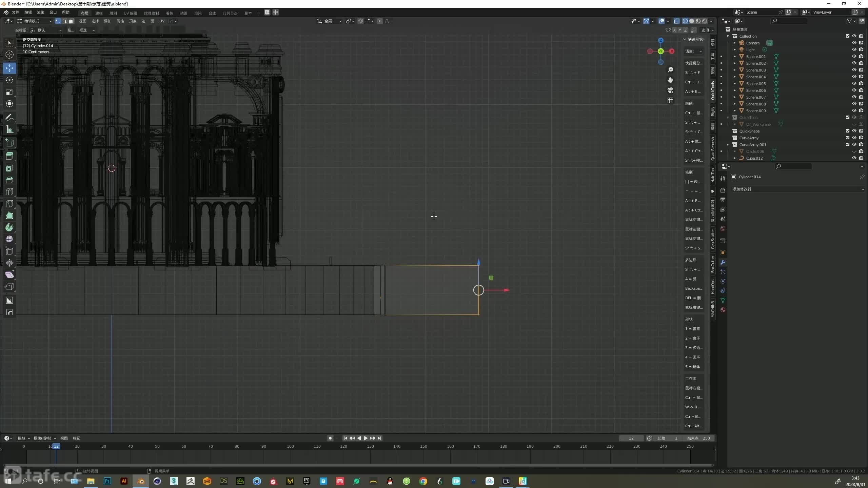Switch to Modeling workspace tab
This screenshot has width=868, height=488.
99,13
